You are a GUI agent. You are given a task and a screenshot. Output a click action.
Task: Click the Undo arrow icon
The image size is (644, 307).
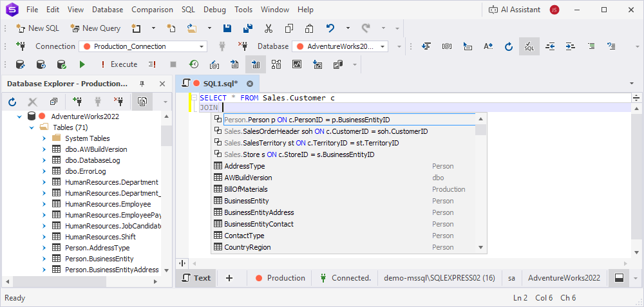330,28
